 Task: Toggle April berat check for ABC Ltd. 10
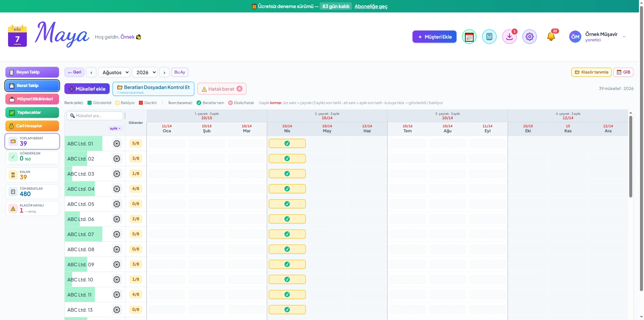[x=287, y=279]
